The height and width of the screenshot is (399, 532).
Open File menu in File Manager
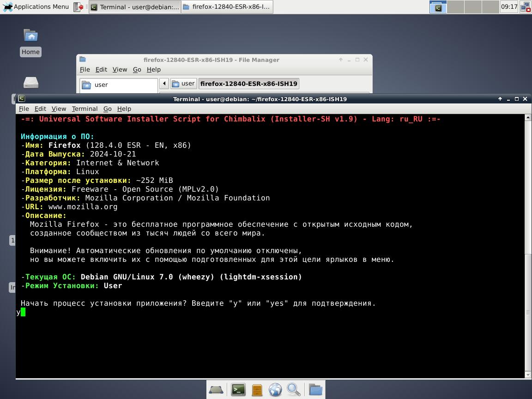(x=85, y=70)
